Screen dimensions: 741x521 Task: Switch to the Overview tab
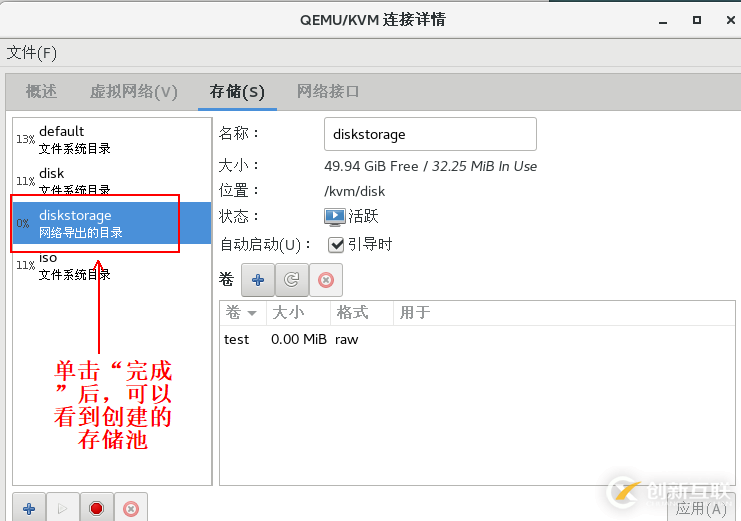tap(41, 91)
